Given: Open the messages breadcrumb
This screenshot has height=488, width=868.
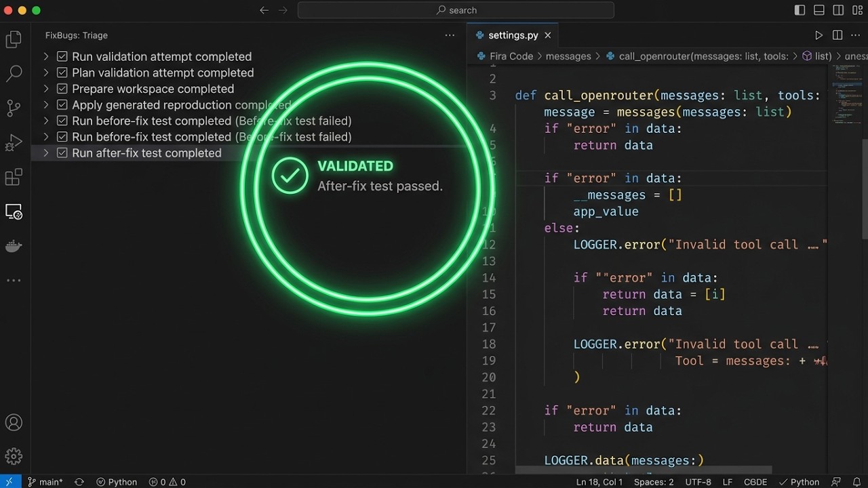Looking at the screenshot, I should pos(568,56).
